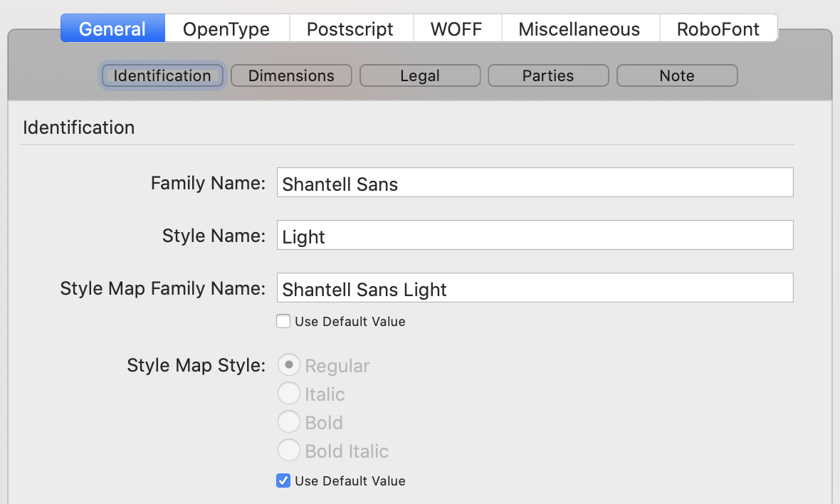This screenshot has width=840, height=504.
Task: Click the Style Map Style: label
Action: 196,365
